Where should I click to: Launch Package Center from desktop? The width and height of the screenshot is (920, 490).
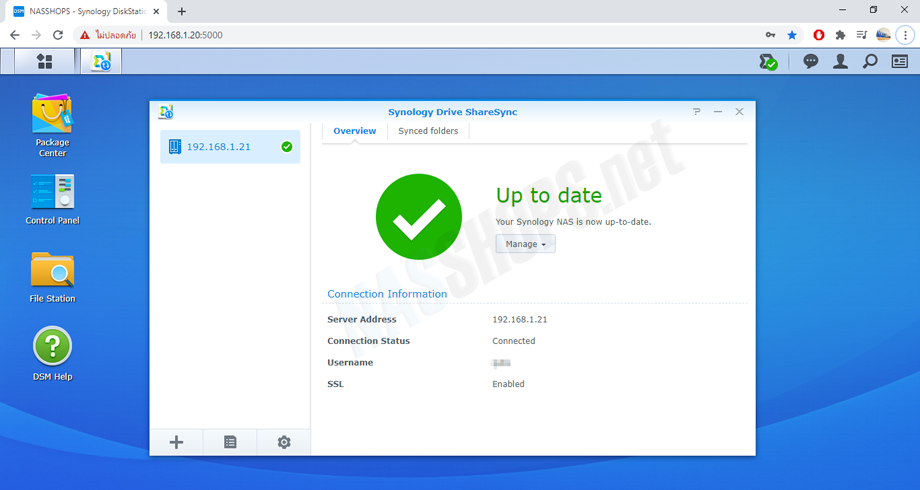[x=52, y=126]
